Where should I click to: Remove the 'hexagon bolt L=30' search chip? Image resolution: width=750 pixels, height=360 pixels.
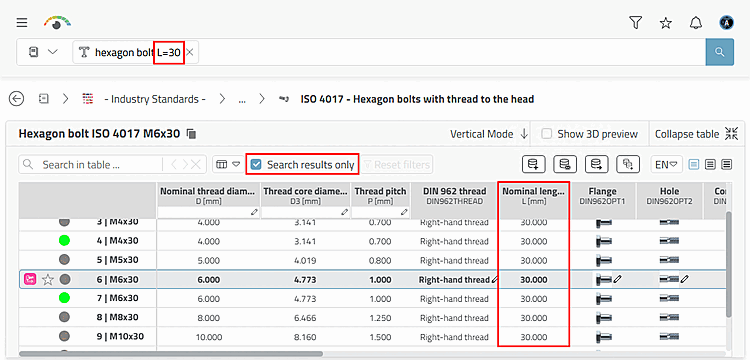pos(189,53)
